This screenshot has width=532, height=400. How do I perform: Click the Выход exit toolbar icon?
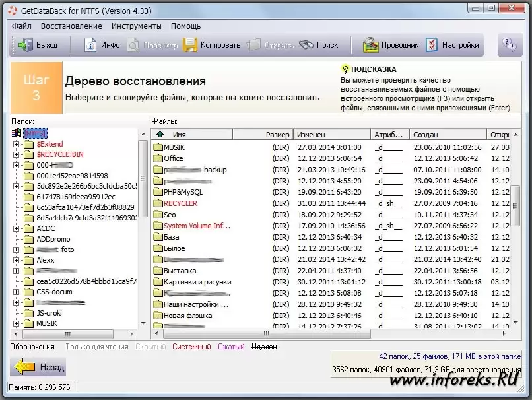point(26,46)
